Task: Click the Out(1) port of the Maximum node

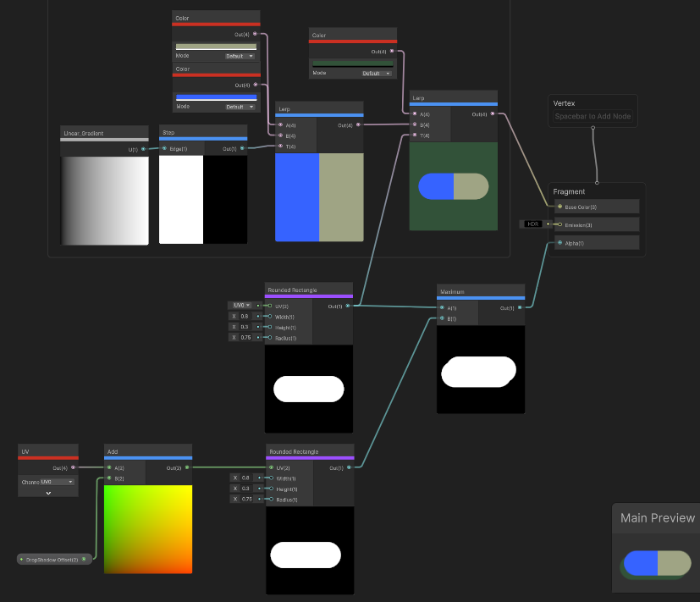Action: pos(520,307)
